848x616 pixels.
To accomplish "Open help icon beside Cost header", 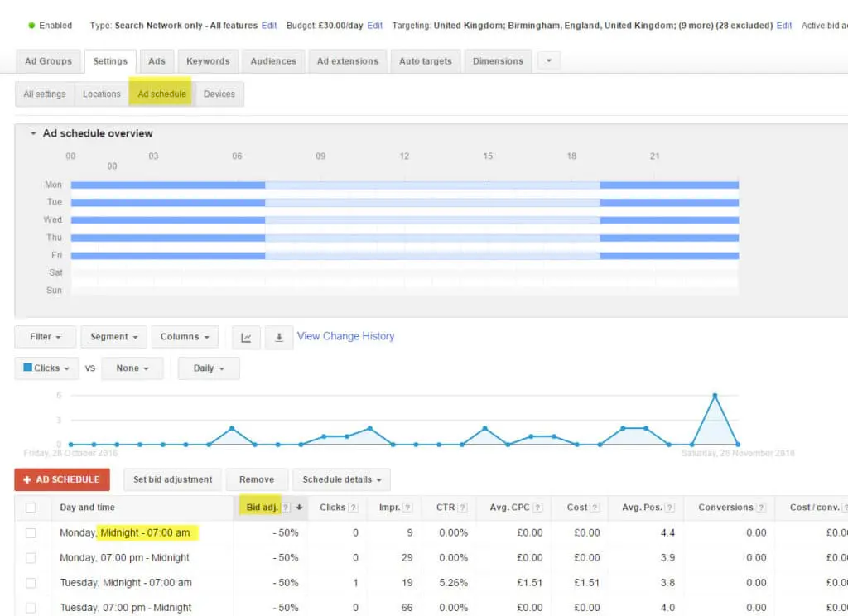I will tap(595, 508).
